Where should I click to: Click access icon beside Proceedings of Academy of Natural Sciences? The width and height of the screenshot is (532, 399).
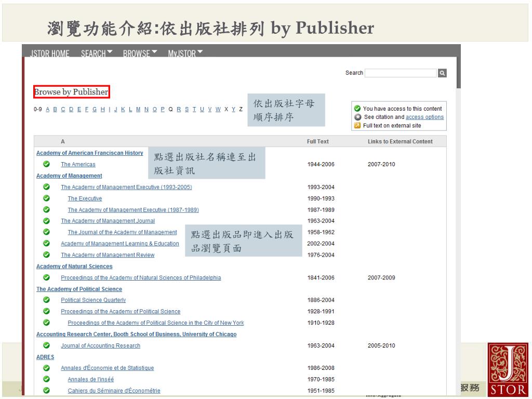tap(46, 277)
